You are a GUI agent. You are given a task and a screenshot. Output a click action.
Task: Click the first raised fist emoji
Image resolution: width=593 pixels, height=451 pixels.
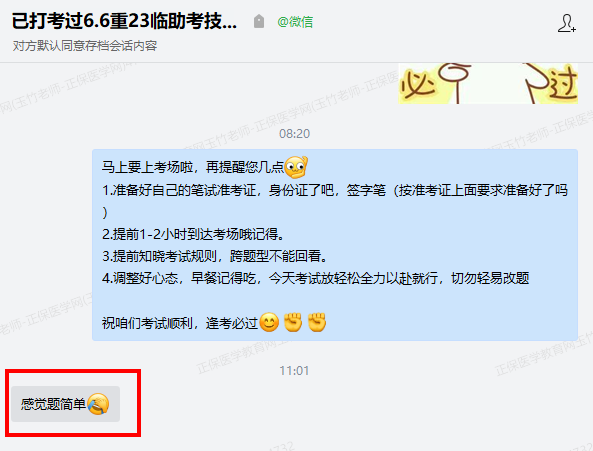point(293,322)
